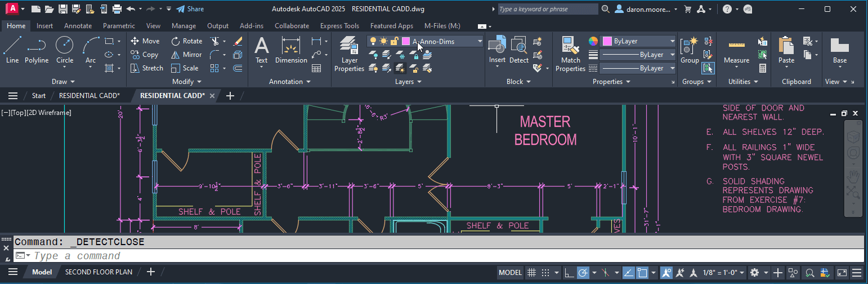Click the Move tool
The image size is (868, 284).
pos(145,41)
